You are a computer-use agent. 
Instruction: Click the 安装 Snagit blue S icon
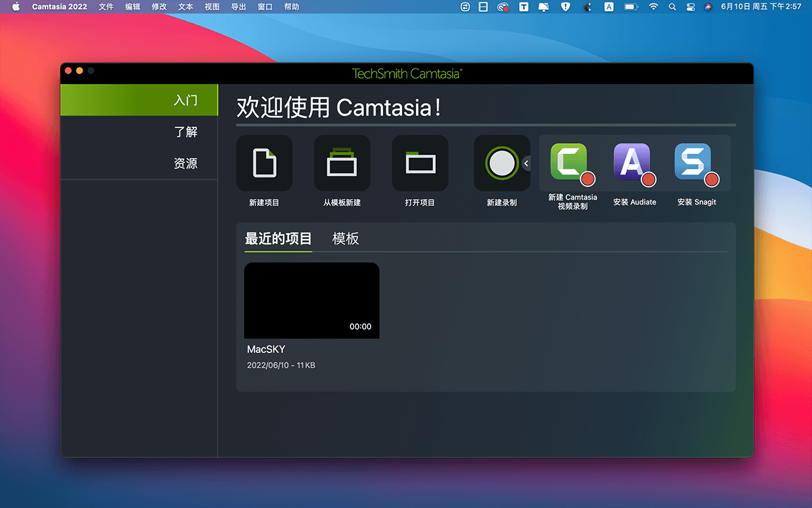click(x=693, y=161)
